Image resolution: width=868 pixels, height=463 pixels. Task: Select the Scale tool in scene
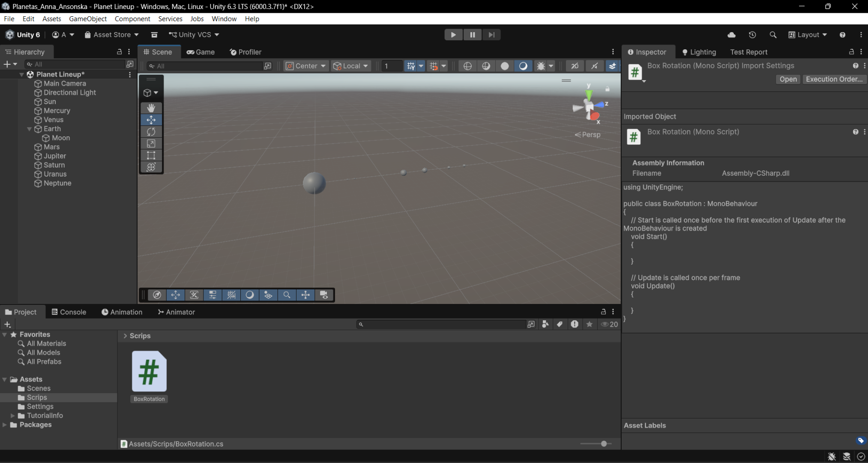[151, 144]
